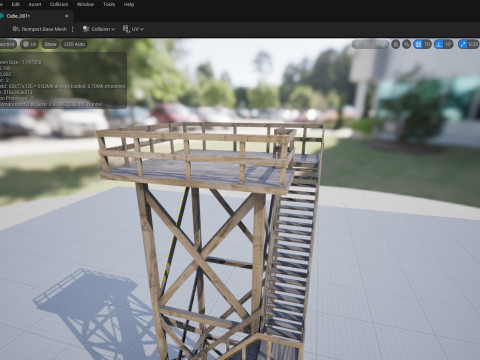Open the Perspective viewport type dropdown
480x360 pixels.
[x=7, y=44]
